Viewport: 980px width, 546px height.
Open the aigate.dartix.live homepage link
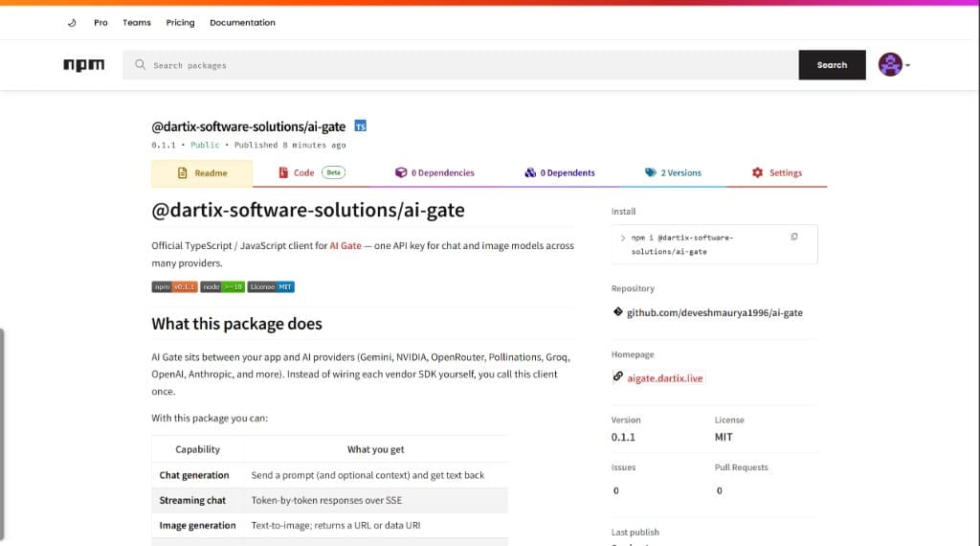point(664,378)
